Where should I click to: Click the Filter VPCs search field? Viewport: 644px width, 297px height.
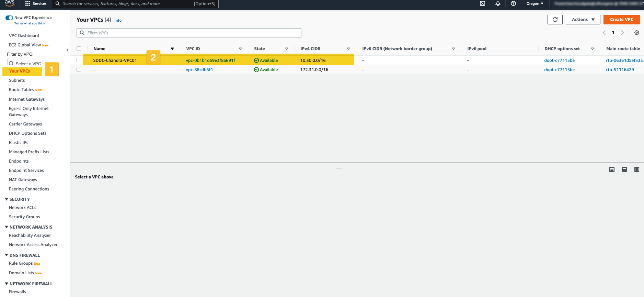pyautogui.click(x=189, y=33)
